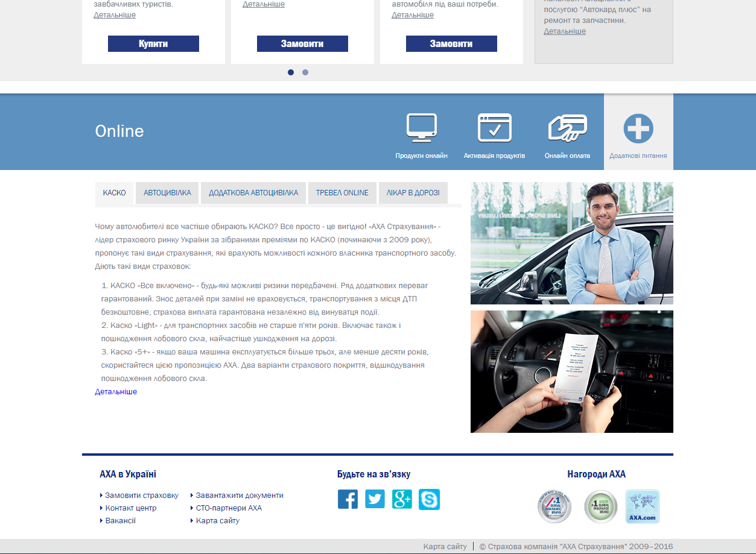
Task: Click the Продукти онлайн label
Action: (x=422, y=156)
